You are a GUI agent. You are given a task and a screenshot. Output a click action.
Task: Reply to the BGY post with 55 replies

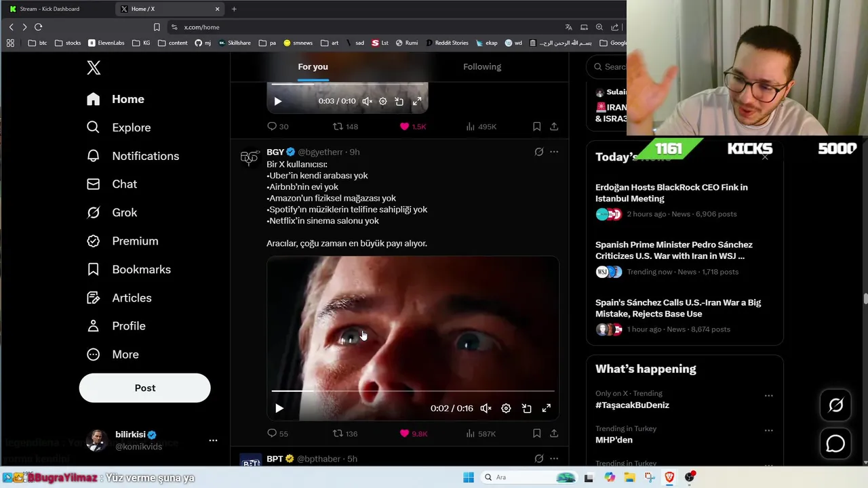(x=277, y=433)
